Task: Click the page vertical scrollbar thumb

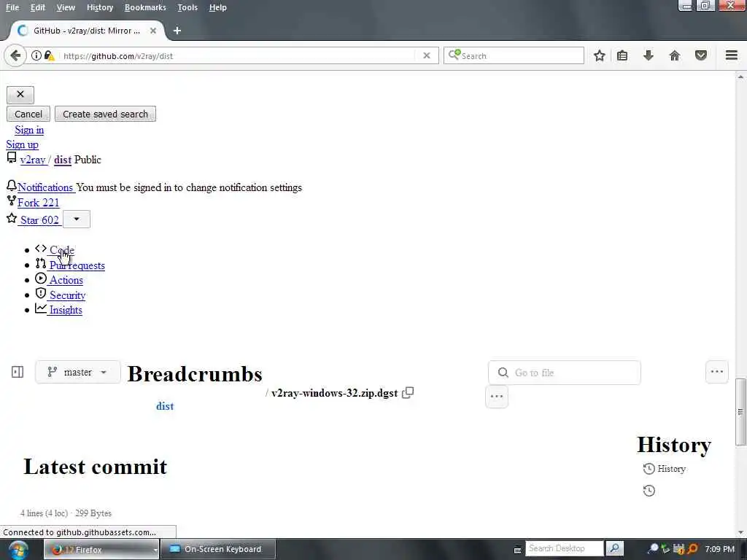Action: click(740, 413)
